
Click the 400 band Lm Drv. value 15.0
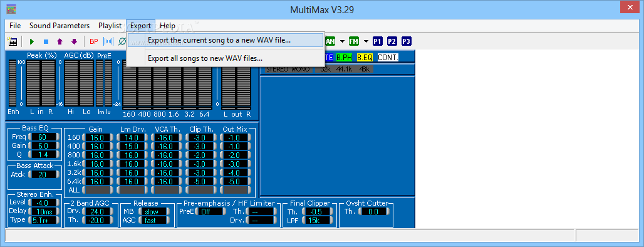point(132,146)
